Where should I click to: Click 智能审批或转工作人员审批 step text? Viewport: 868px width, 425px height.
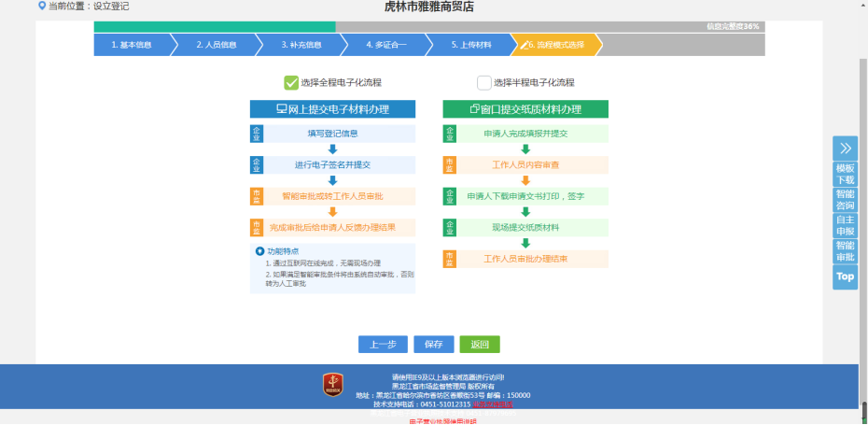(332, 196)
